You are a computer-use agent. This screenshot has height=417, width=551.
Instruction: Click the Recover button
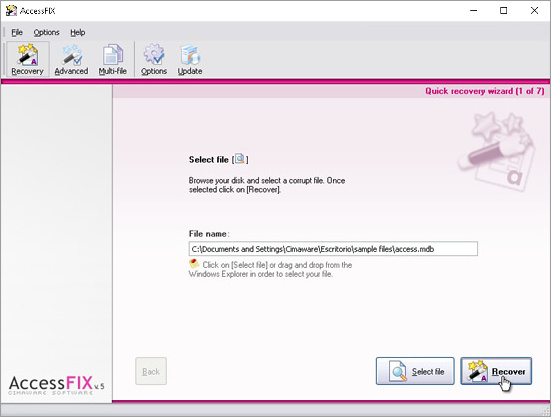(496, 371)
